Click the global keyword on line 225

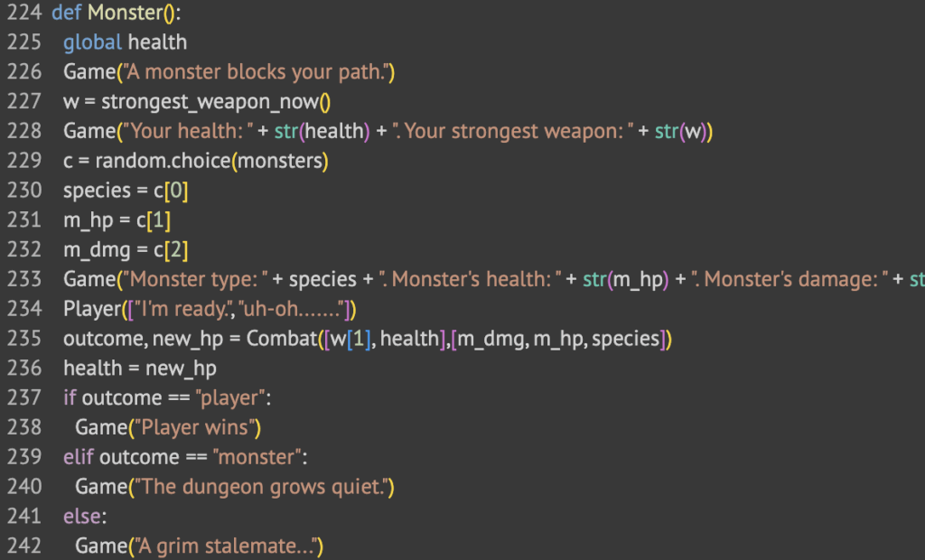point(91,42)
